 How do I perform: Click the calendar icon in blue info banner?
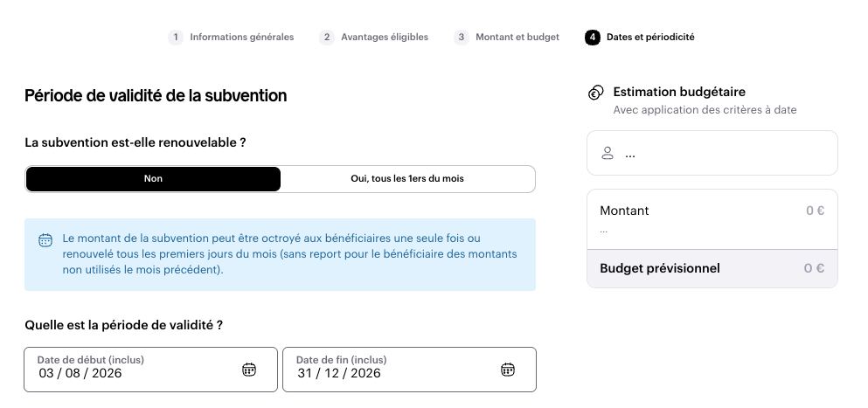point(45,239)
